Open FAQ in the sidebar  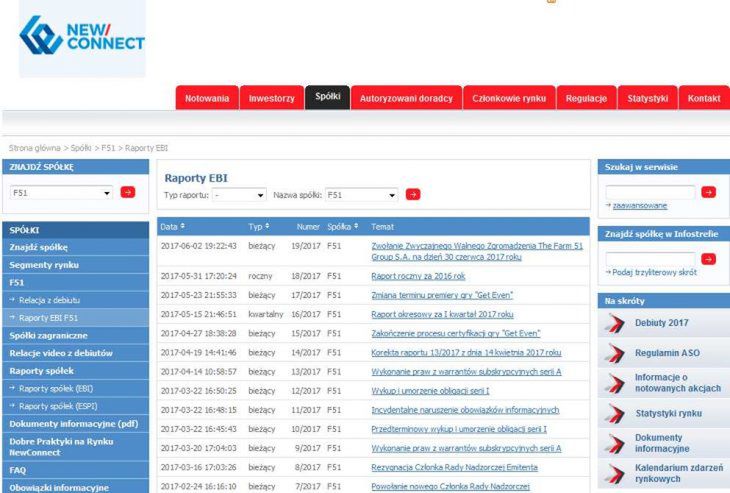tap(75, 470)
